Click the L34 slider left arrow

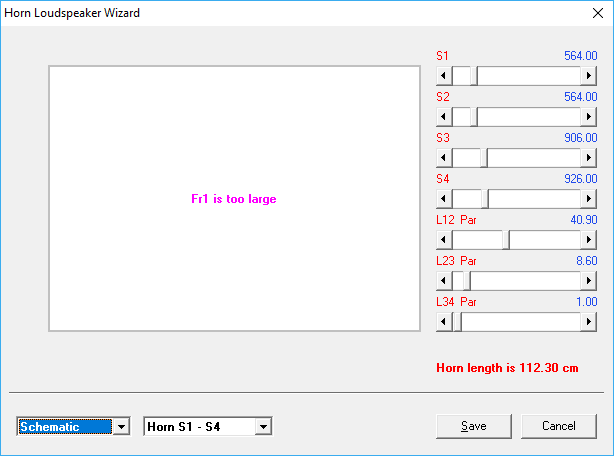[444, 322]
